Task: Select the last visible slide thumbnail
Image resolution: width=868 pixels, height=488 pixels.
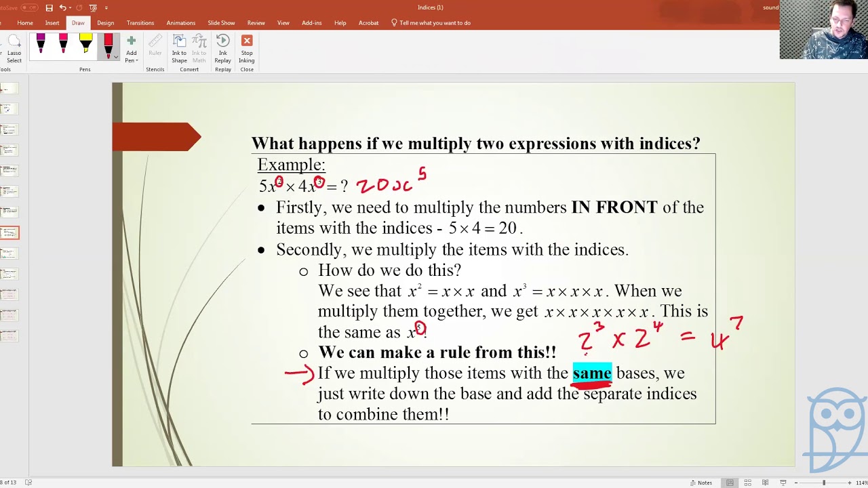Action: pos(9,335)
